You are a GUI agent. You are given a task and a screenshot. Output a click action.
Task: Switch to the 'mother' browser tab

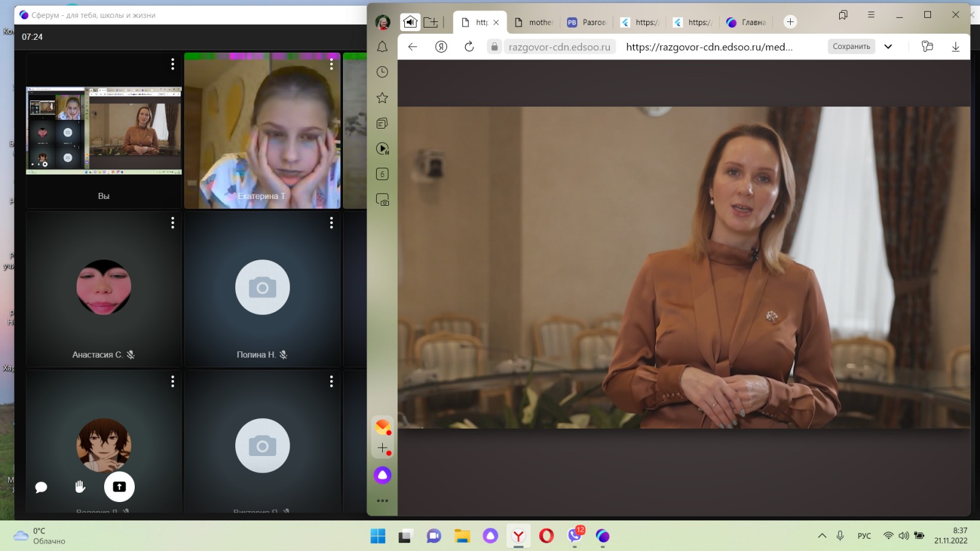(x=533, y=22)
